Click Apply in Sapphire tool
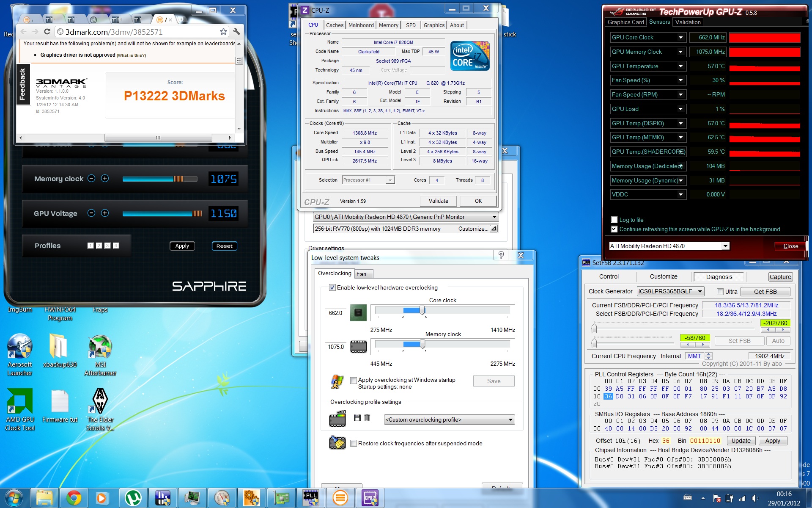Image resolution: width=812 pixels, height=508 pixels. click(182, 246)
